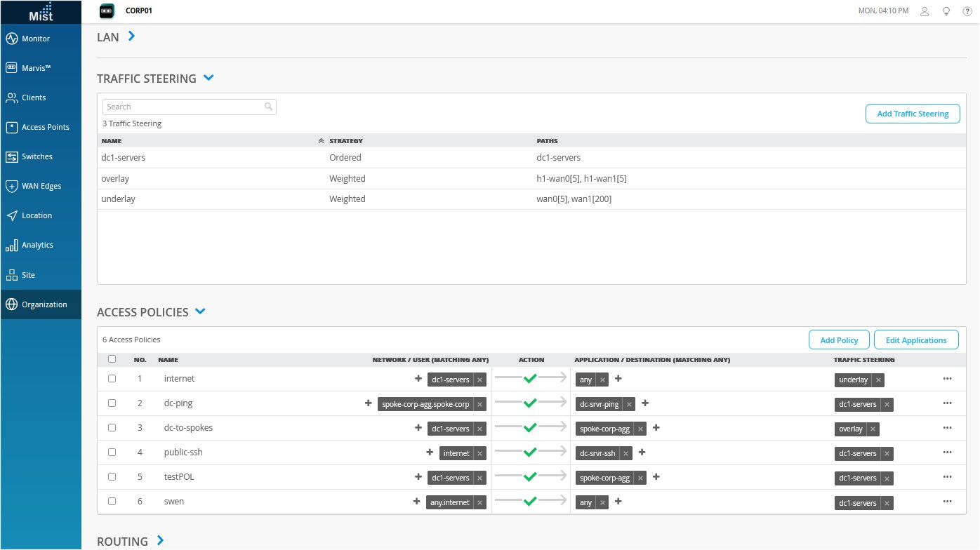Screen dimensions: 980x550
Task: Open WAN Edges in sidebar
Action: pyautogui.click(x=41, y=186)
